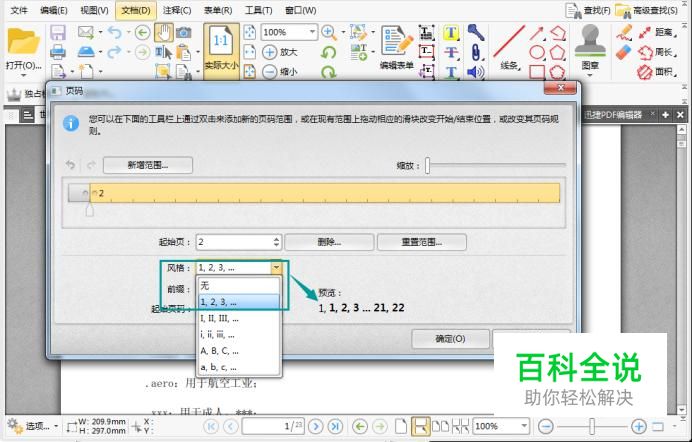Viewport: 692px width, 442px height.
Task: Click the 重置范围 button
Action: tap(422, 242)
